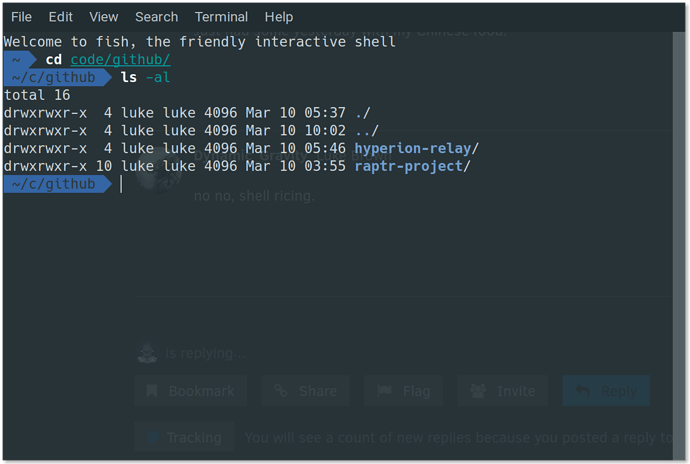Click the 'cd' command text
690x464 pixels.
coord(54,59)
